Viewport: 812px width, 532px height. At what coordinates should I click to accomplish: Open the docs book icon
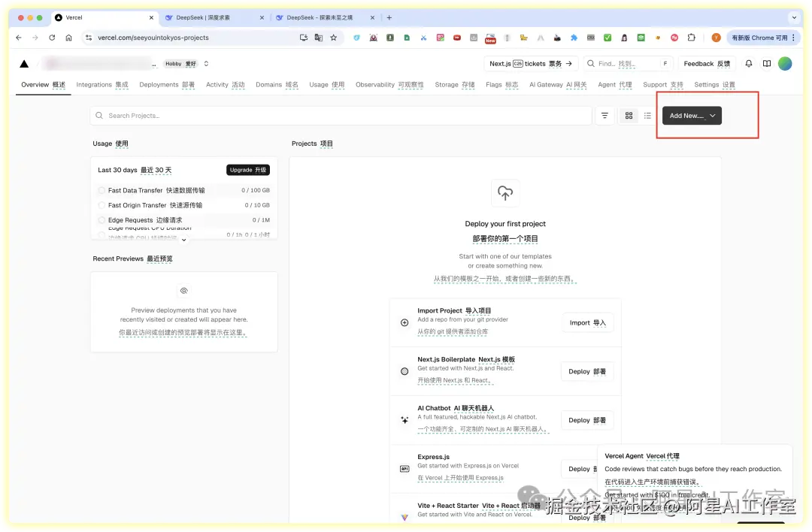coord(766,64)
